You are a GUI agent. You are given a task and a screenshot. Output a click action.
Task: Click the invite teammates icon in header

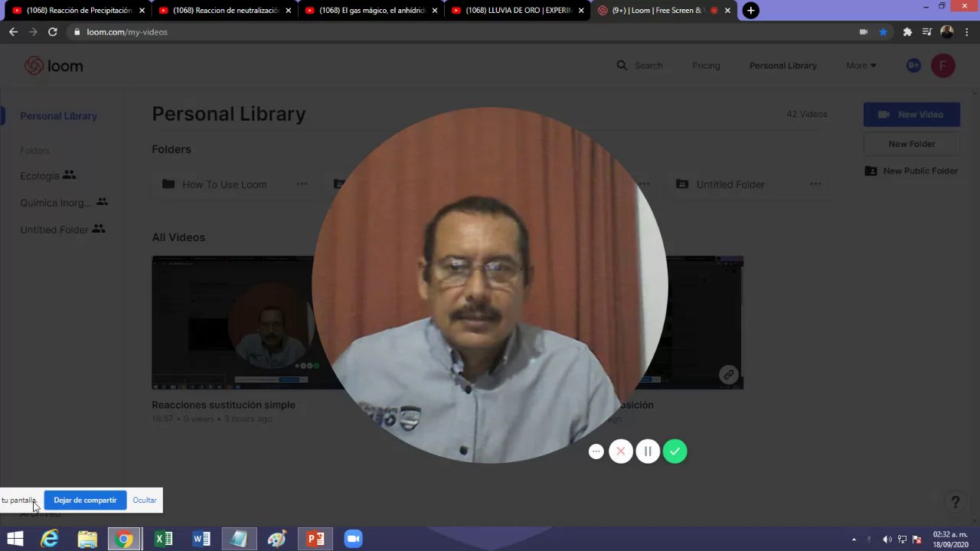913,66
